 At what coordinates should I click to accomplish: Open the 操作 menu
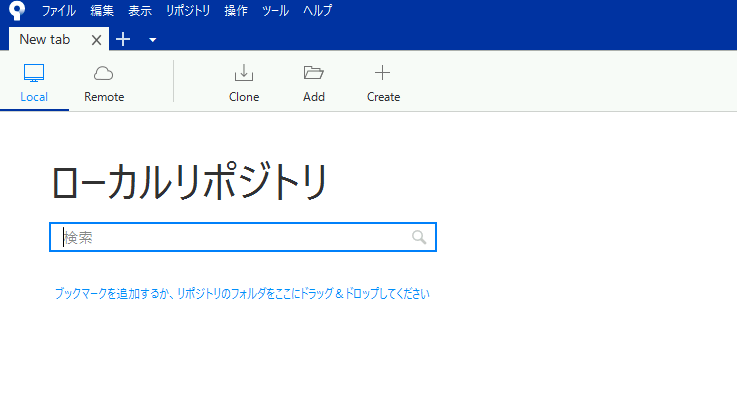point(236,10)
